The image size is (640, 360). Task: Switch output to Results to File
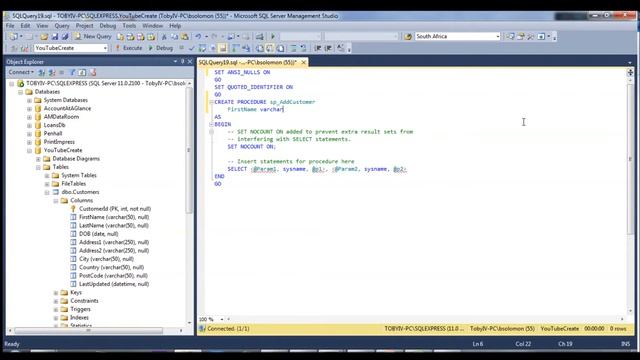coord(280,48)
